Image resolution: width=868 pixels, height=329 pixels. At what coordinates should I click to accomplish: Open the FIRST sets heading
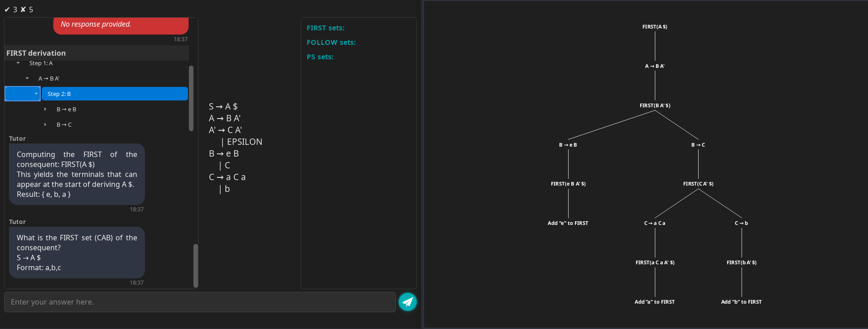pos(325,28)
